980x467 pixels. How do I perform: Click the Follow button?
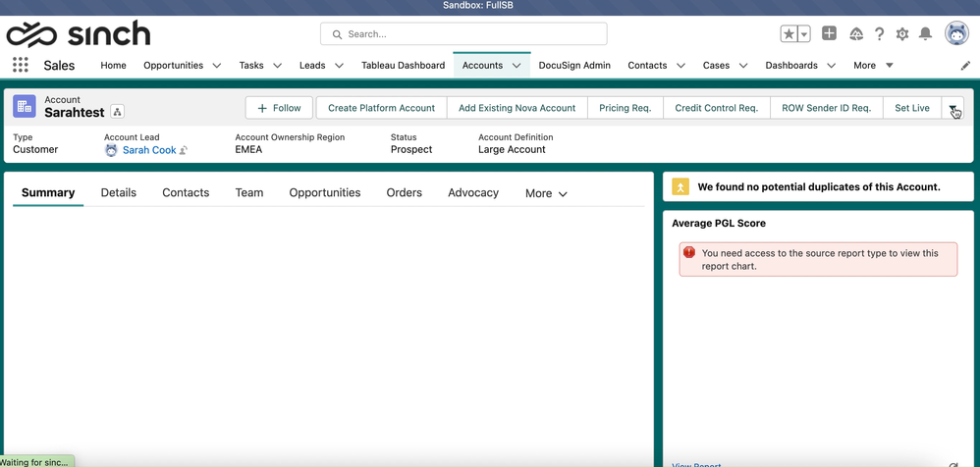click(279, 108)
